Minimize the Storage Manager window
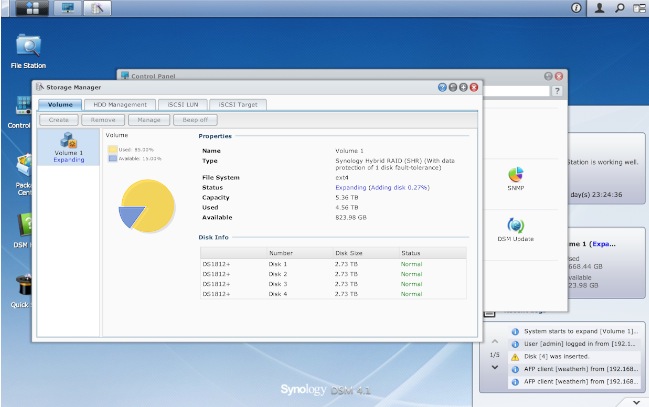649x407 pixels. tap(453, 87)
